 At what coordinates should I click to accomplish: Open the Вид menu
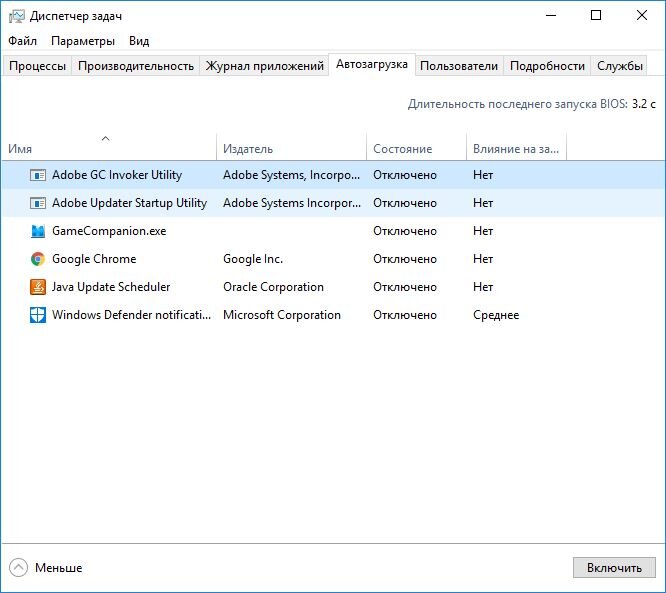139,41
